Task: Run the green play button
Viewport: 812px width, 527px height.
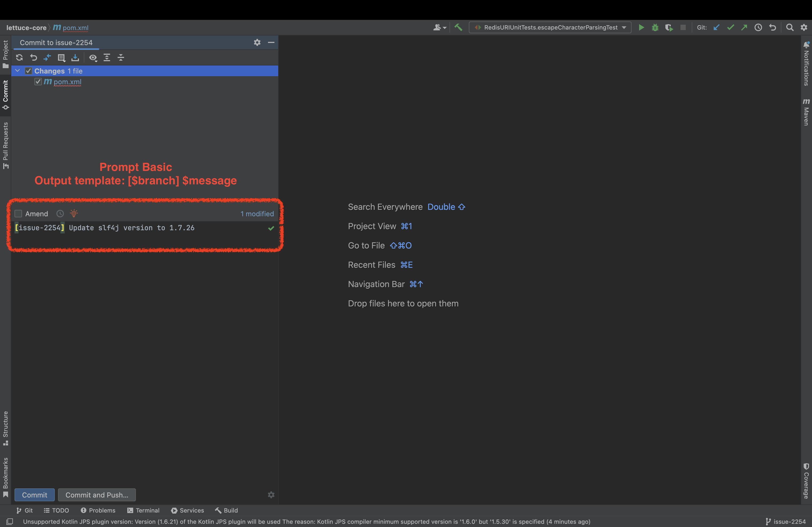Action: pos(641,28)
